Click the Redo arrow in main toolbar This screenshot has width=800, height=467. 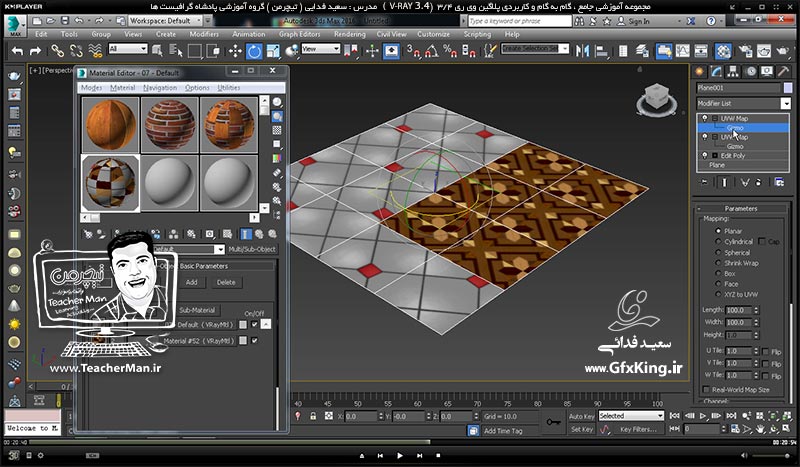[35, 51]
